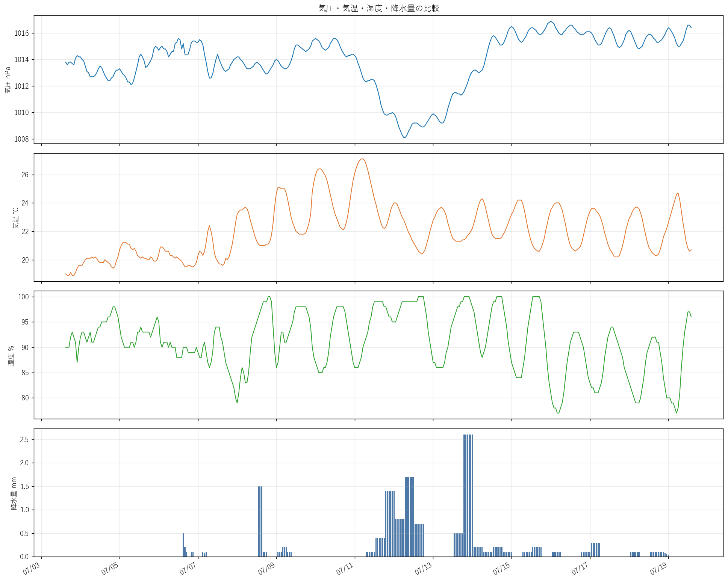The image size is (728, 581).
Task: Click the 07/03 date tick label
Action: 31,569
